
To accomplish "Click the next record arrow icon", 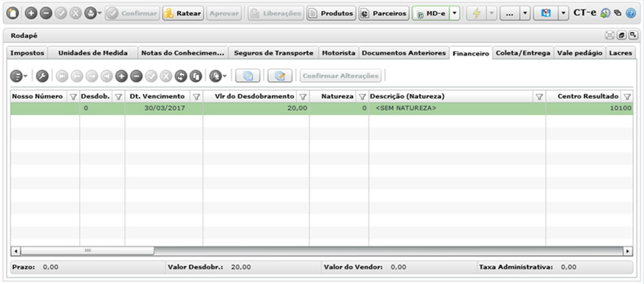I will coord(92,76).
